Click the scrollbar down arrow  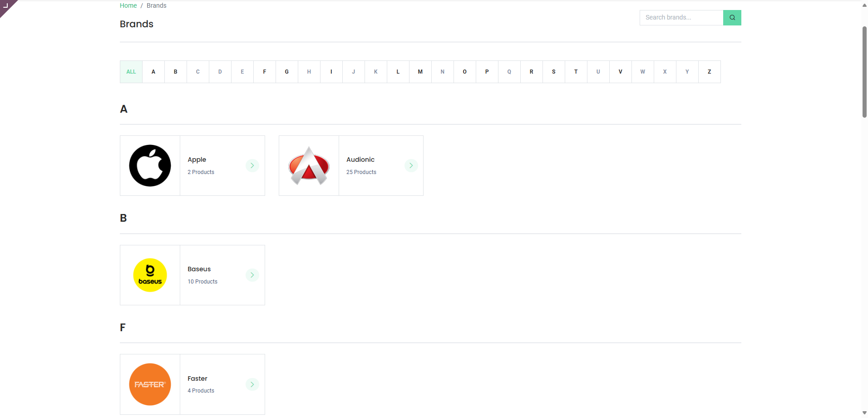point(864,413)
